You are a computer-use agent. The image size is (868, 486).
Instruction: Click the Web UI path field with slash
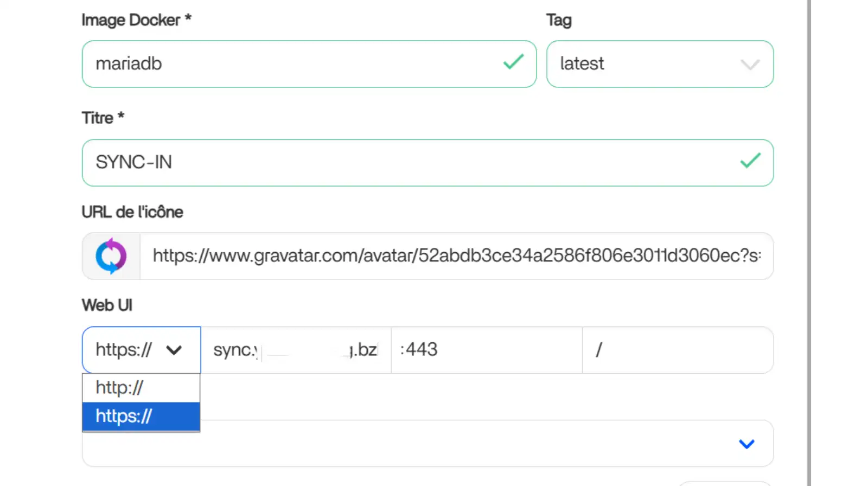point(677,350)
